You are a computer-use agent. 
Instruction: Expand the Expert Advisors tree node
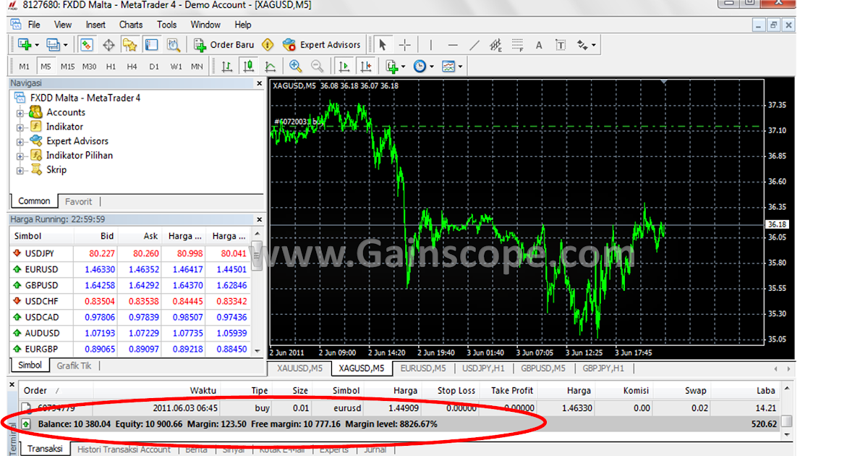20,142
